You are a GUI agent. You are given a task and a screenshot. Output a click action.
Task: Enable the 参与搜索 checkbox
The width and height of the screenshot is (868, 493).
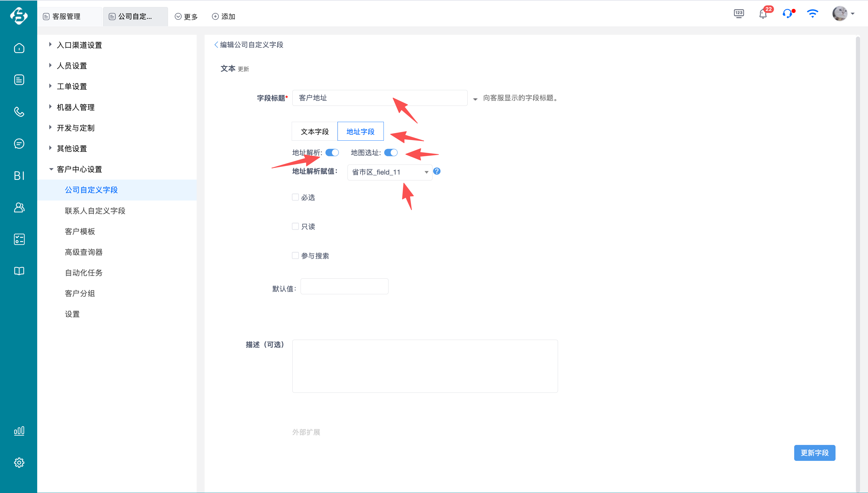click(x=295, y=256)
